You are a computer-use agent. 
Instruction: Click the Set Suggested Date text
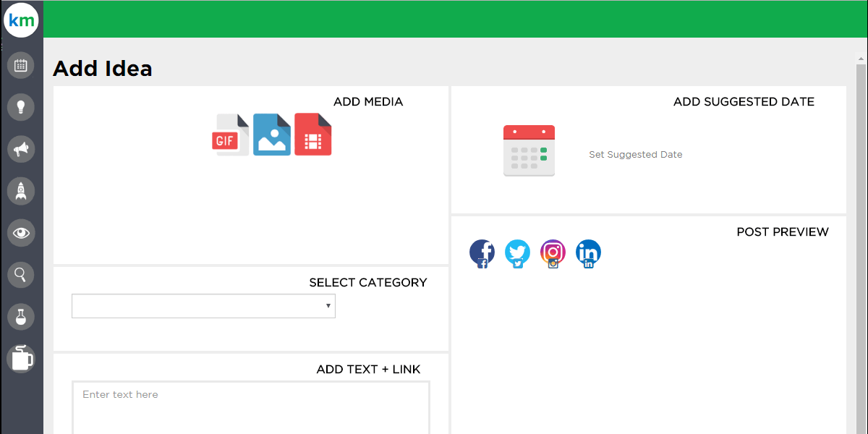coord(635,155)
